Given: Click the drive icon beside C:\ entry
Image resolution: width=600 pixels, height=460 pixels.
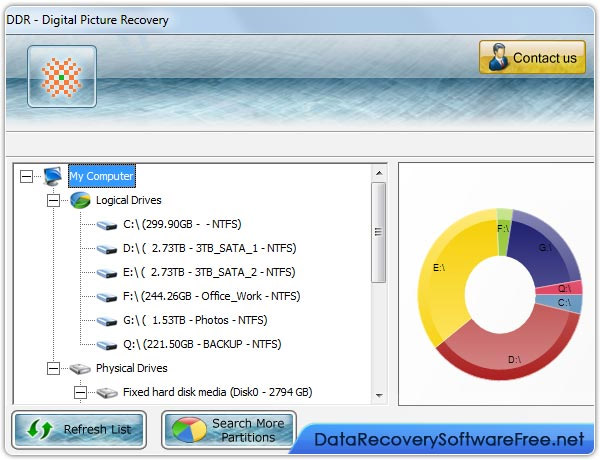Looking at the screenshot, I should (107, 225).
